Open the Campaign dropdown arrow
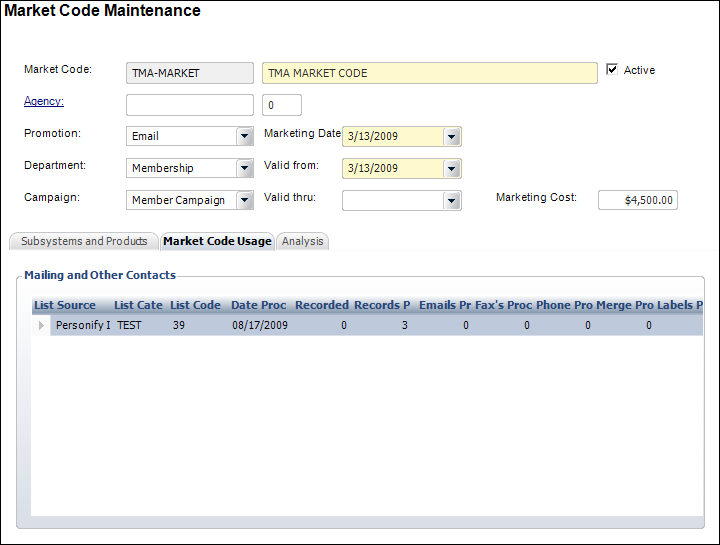This screenshot has width=720, height=545. click(245, 201)
